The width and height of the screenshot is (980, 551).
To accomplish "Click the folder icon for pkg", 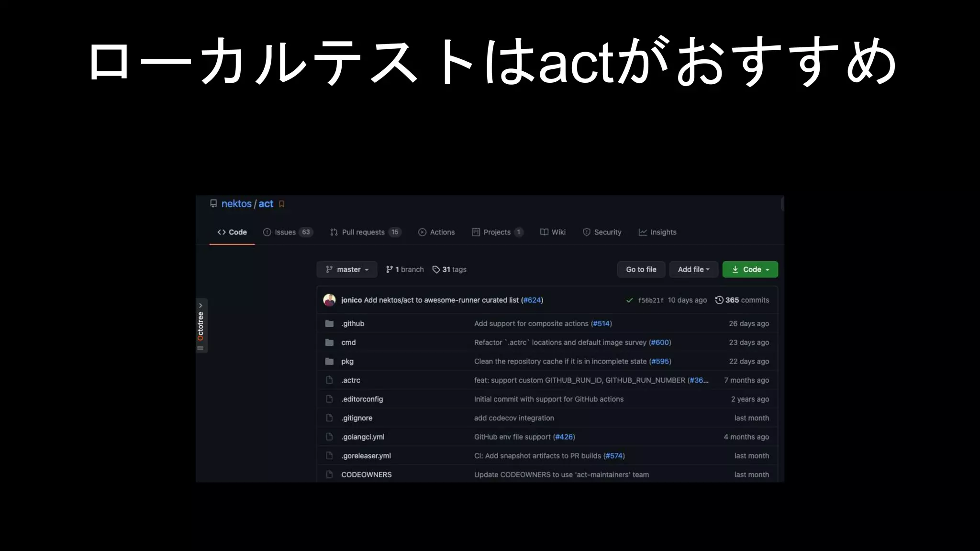I will point(329,361).
